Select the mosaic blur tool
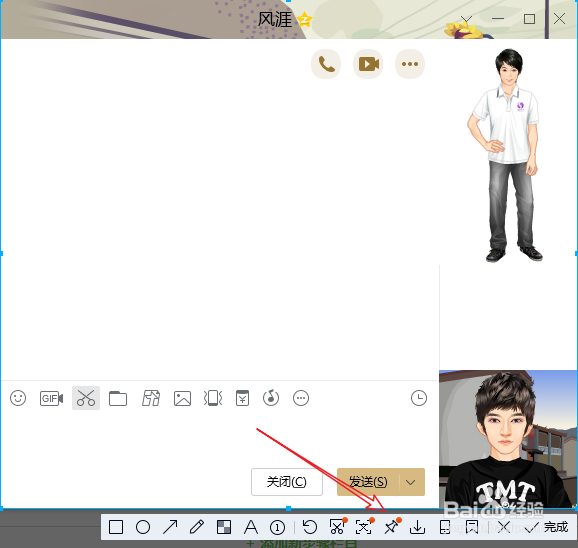This screenshot has height=548, width=578. pyautogui.click(x=224, y=527)
